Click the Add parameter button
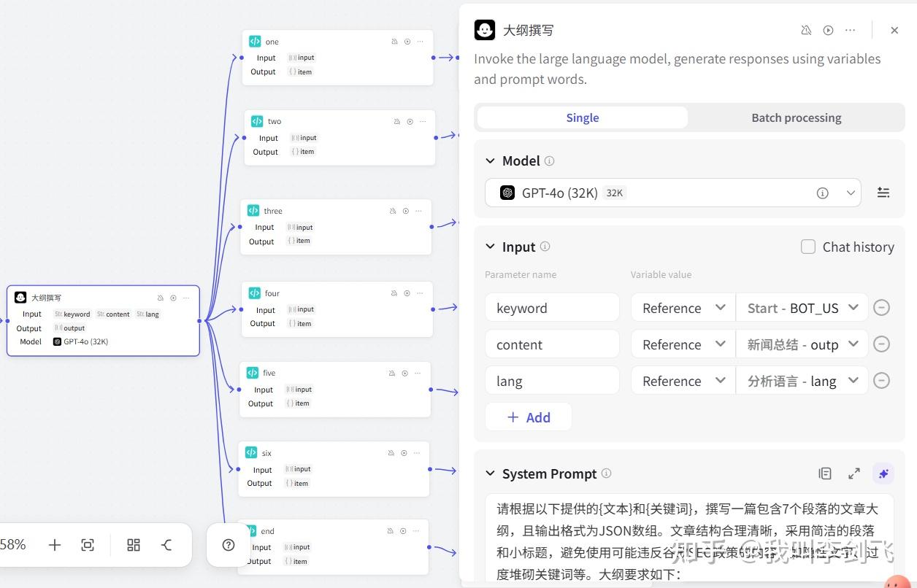This screenshot has width=917, height=588. [528, 417]
